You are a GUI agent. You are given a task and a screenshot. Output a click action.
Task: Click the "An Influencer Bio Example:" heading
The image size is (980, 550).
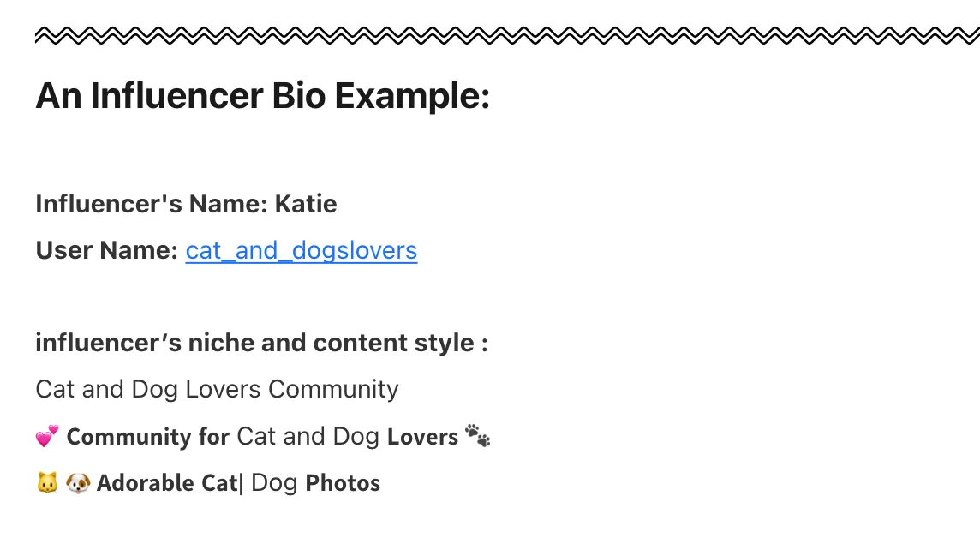(x=262, y=96)
